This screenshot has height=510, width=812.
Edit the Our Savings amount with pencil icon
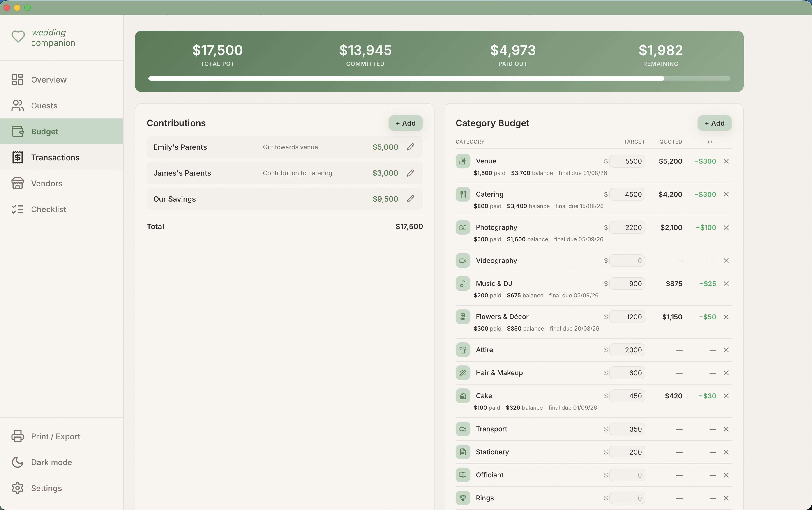(x=410, y=199)
